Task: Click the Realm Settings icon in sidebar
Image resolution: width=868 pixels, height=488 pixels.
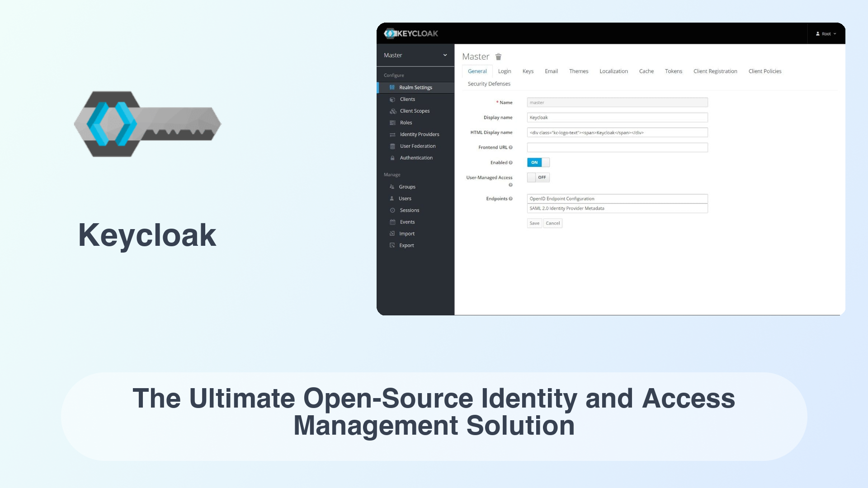Action: pyautogui.click(x=392, y=87)
